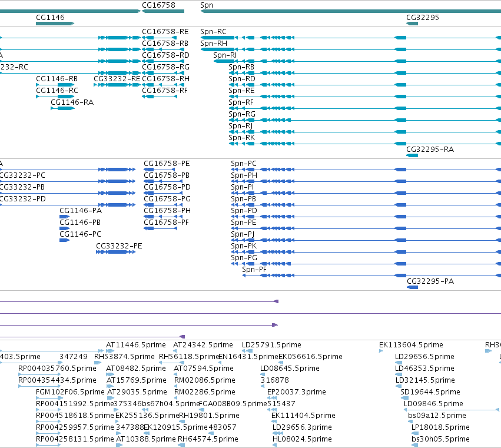Click protein CG16758-PE
This screenshot has width=501, height=448.
[167, 164]
